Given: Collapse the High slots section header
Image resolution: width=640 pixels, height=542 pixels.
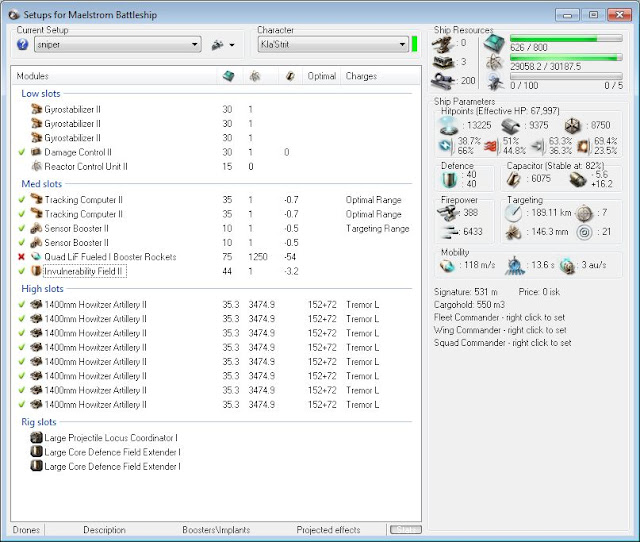Looking at the screenshot, I should point(42,289).
